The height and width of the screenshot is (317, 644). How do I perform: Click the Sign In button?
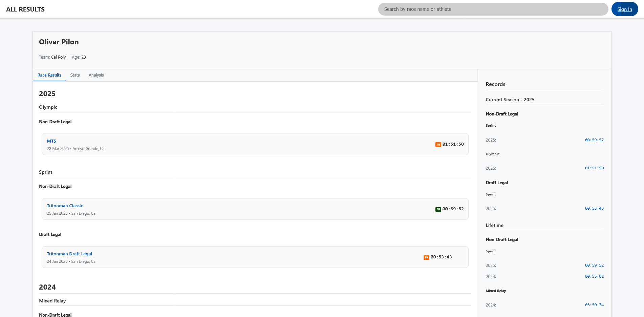(x=624, y=9)
